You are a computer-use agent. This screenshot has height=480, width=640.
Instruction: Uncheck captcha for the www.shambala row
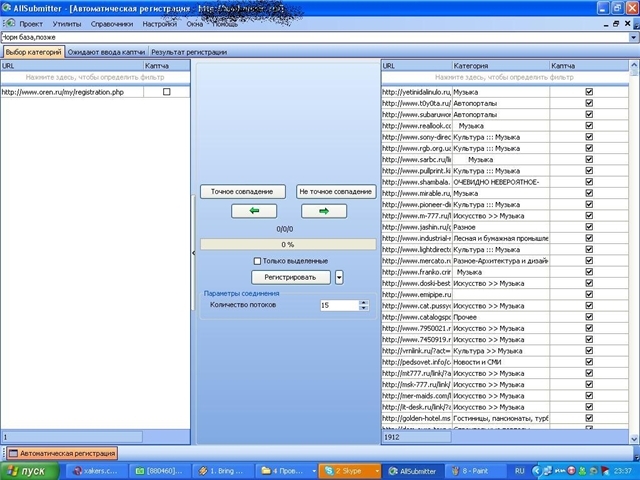(589, 182)
